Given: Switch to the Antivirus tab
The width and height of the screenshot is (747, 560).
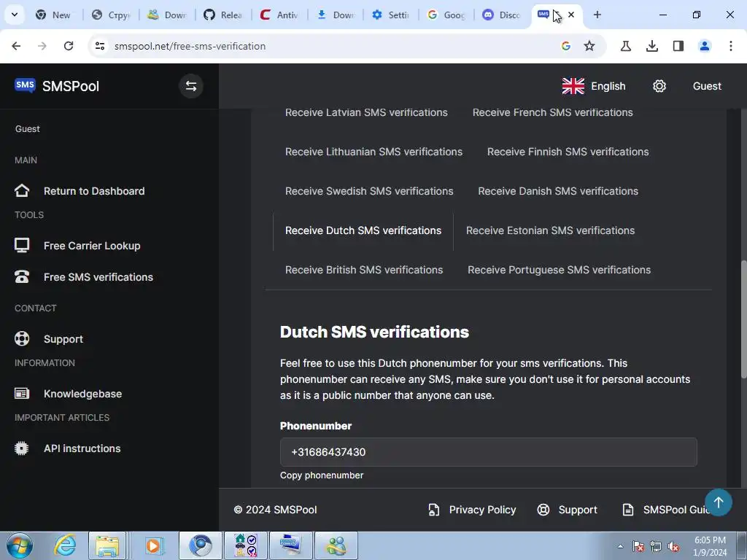Looking at the screenshot, I should [x=279, y=15].
